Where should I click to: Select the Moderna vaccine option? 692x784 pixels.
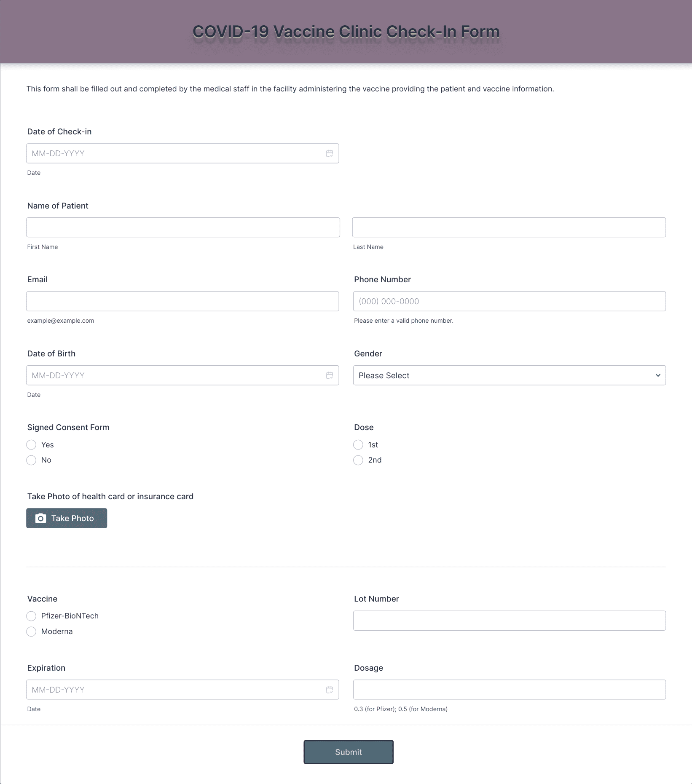click(31, 631)
